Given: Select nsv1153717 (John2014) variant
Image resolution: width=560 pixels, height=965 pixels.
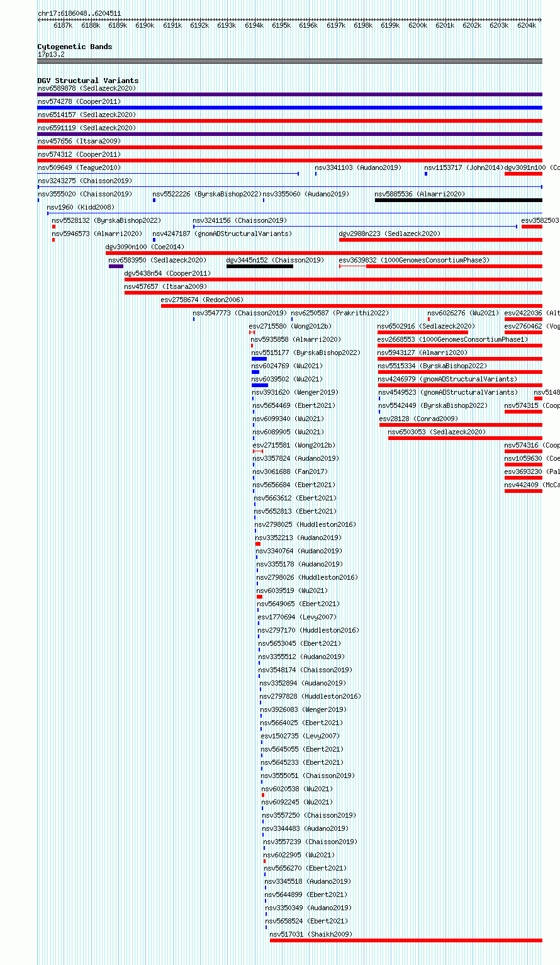Looking at the screenshot, I should coord(464,168).
